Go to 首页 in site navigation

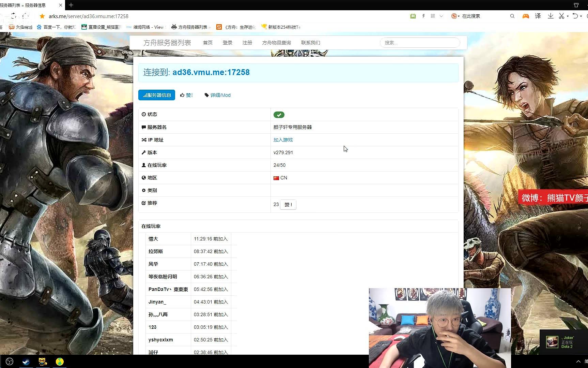208,43
